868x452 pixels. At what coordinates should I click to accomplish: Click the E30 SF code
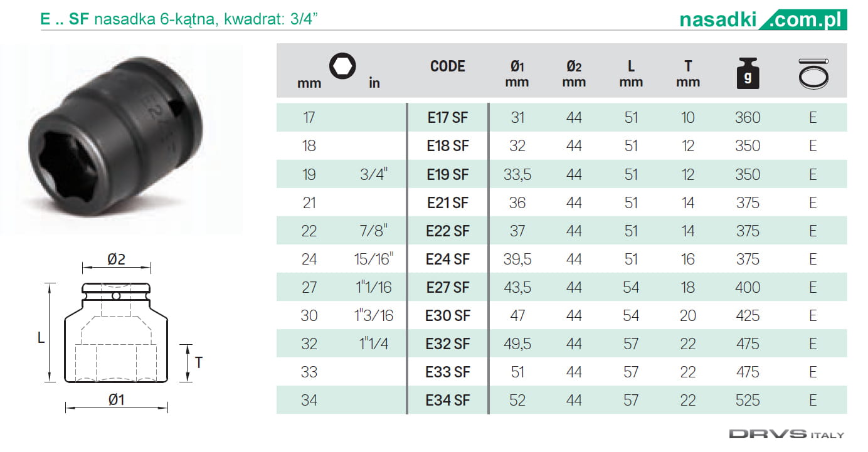[447, 315]
